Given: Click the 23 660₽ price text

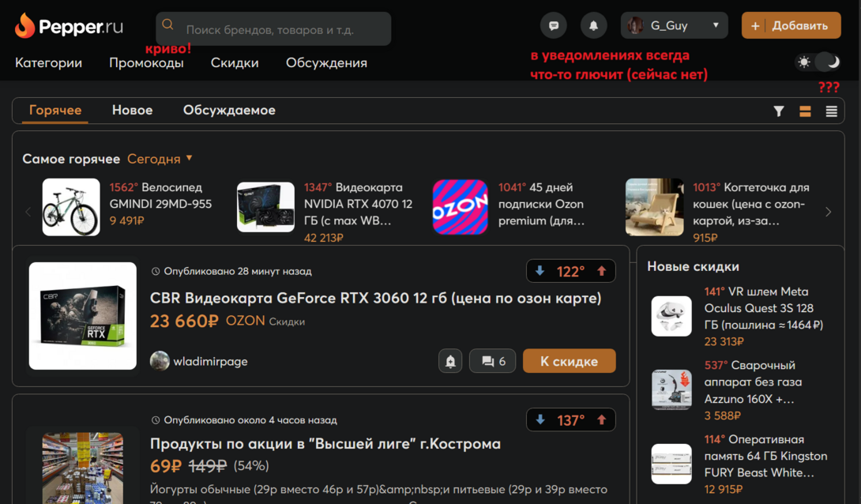Looking at the screenshot, I should point(184,321).
